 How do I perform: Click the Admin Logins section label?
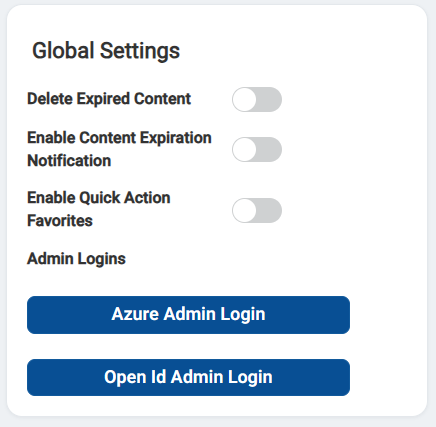pyautogui.click(x=76, y=259)
